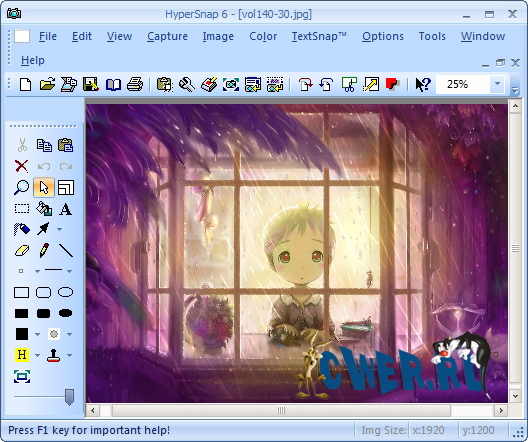Open the Help menu
This screenshot has height=442, width=528.
(x=33, y=61)
